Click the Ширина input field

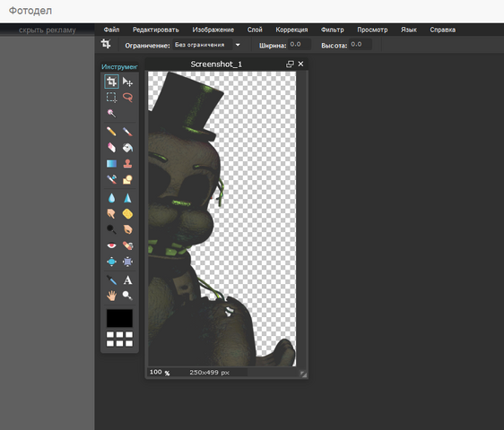click(300, 44)
